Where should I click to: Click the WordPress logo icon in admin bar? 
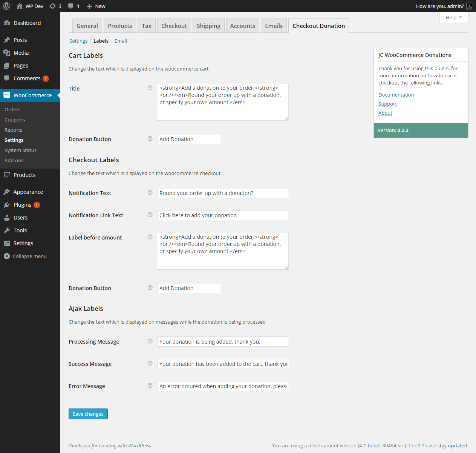pos(6,6)
